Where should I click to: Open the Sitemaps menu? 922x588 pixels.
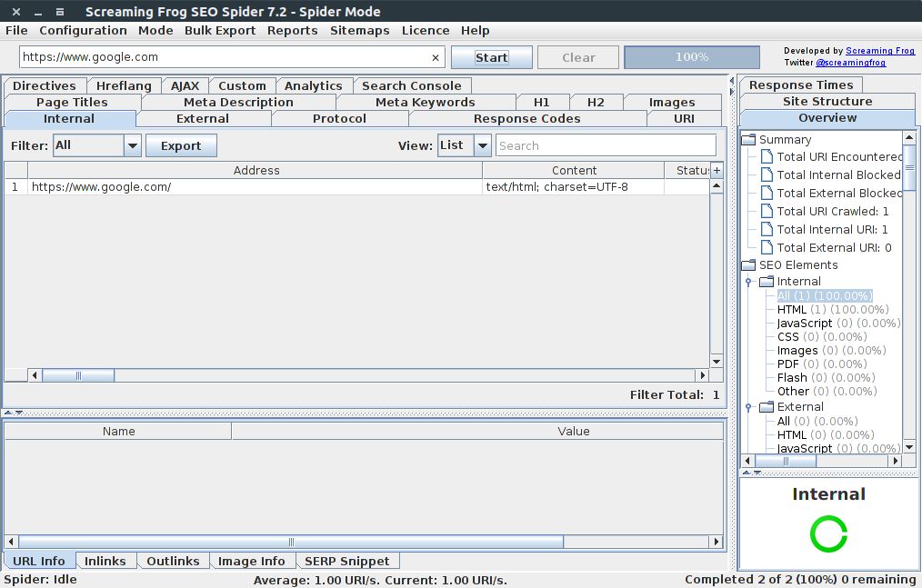[x=359, y=31]
